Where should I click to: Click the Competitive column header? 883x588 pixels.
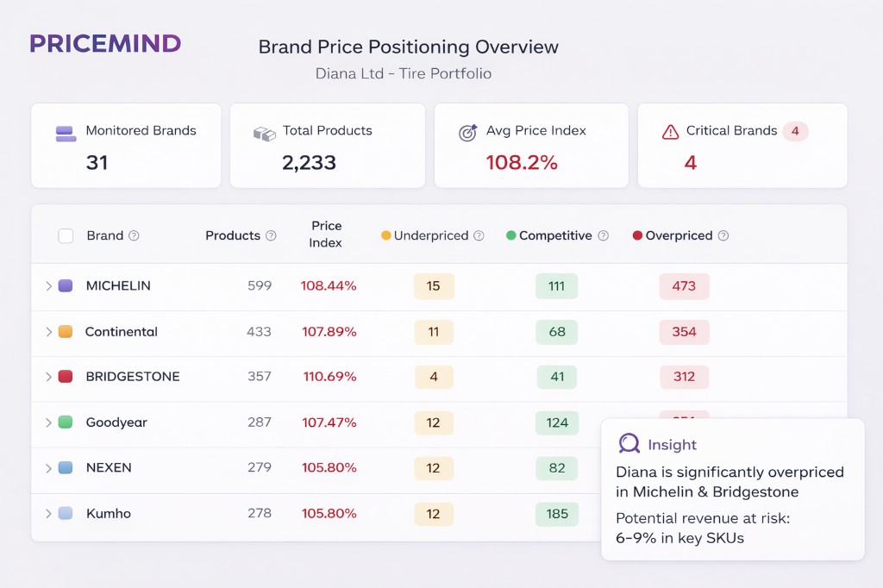[555, 235]
